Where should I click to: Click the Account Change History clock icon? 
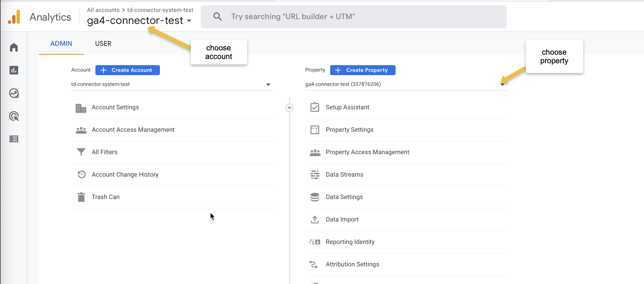pos(81,174)
